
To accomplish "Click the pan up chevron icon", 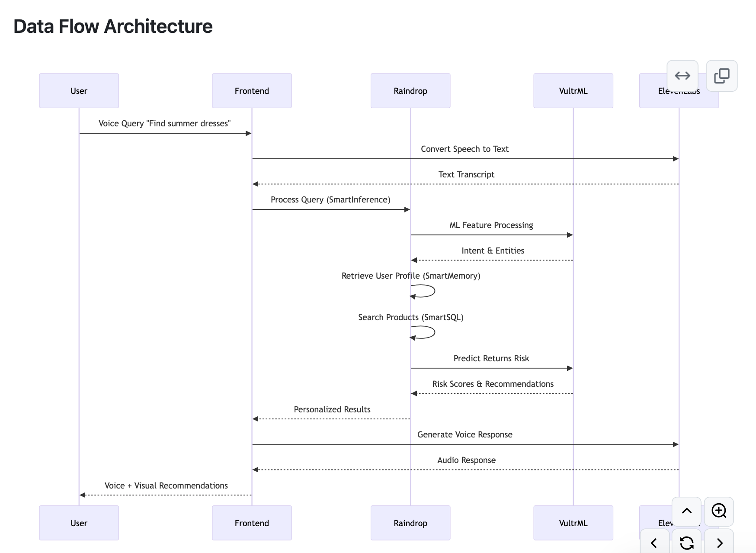I will pos(687,511).
